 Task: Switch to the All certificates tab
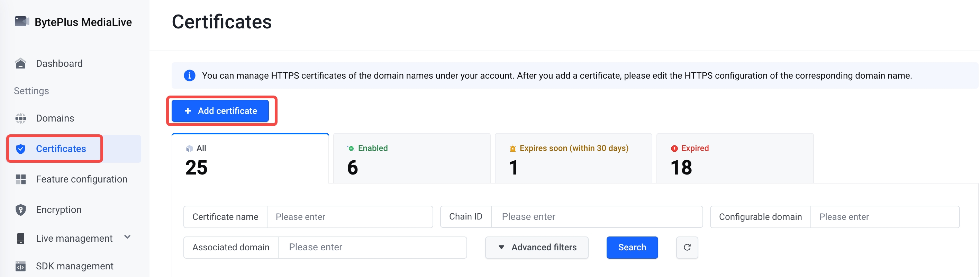(250, 158)
